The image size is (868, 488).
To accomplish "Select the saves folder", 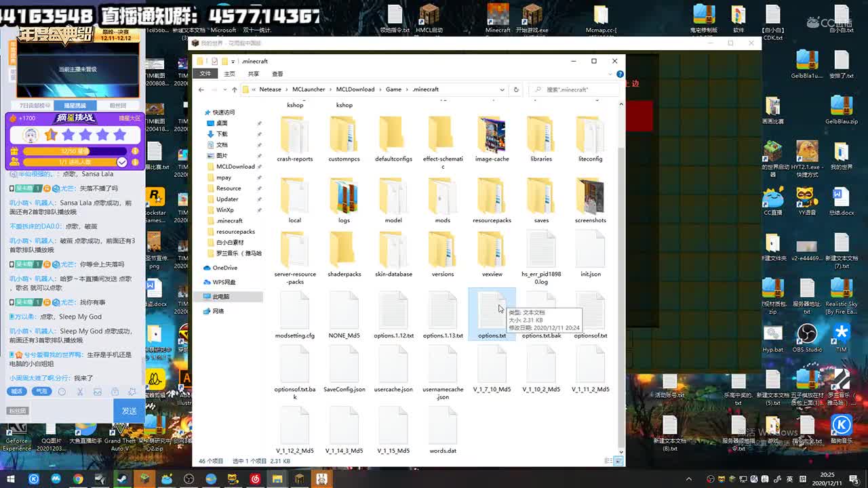I will pyautogui.click(x=540, y=201).
